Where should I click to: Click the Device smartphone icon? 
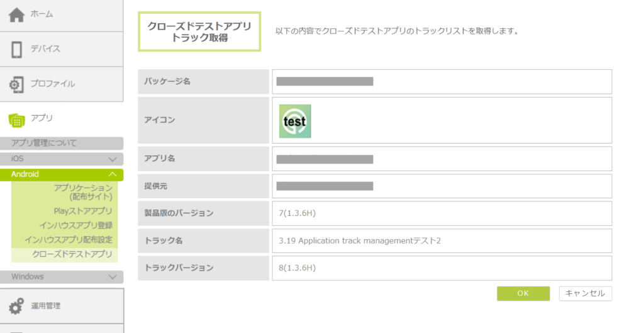tap(17, 49)
